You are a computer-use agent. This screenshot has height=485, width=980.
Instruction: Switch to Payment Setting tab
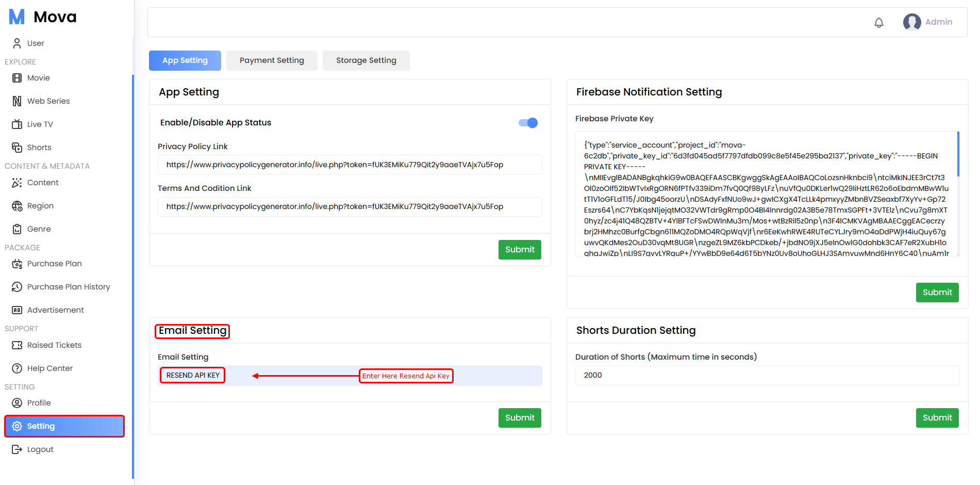click(272, 60)
